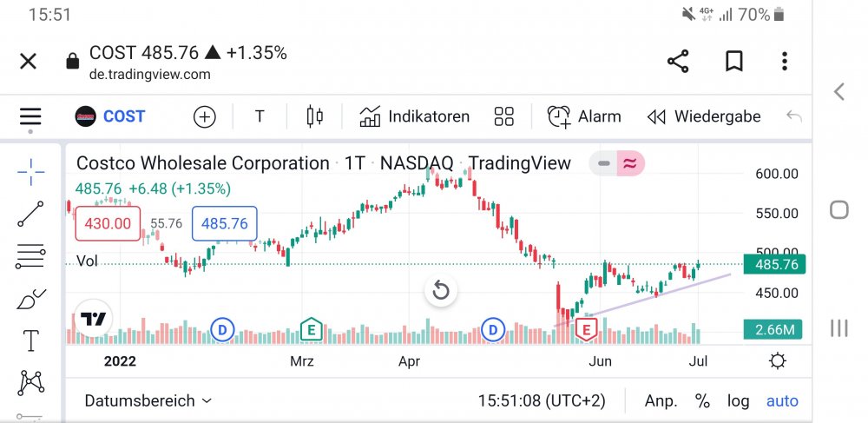The width and height of the screenshot is (868, 423).
Task: Click the add symbol plus icon
Action: pos(205,116)
